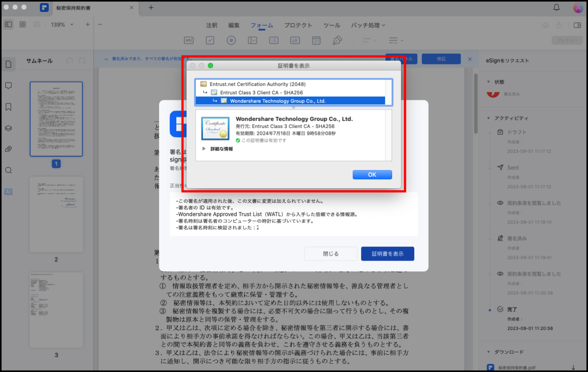The height and width of the screenshot is (372, 588).
Task: Open the search magnifier panel icon
Action: 8,170
